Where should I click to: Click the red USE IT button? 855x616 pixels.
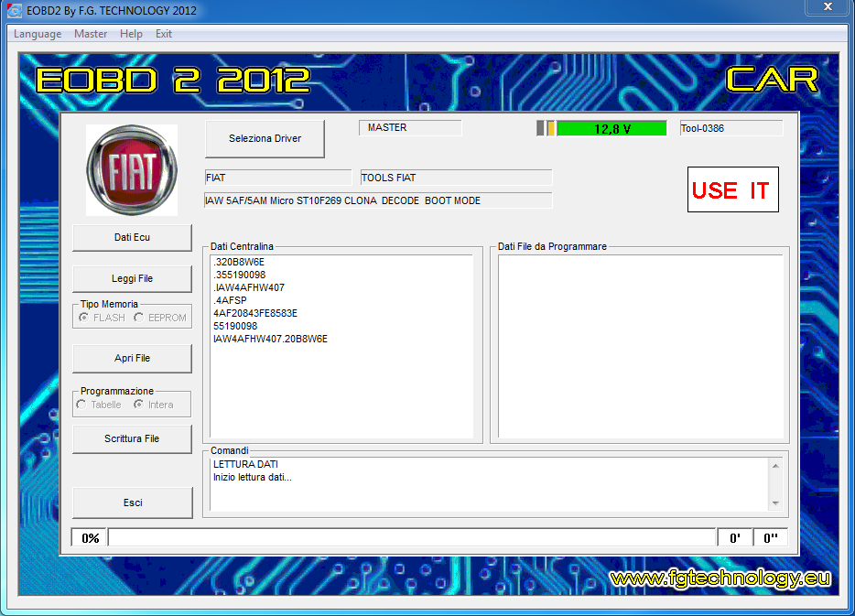coord(733,189)
